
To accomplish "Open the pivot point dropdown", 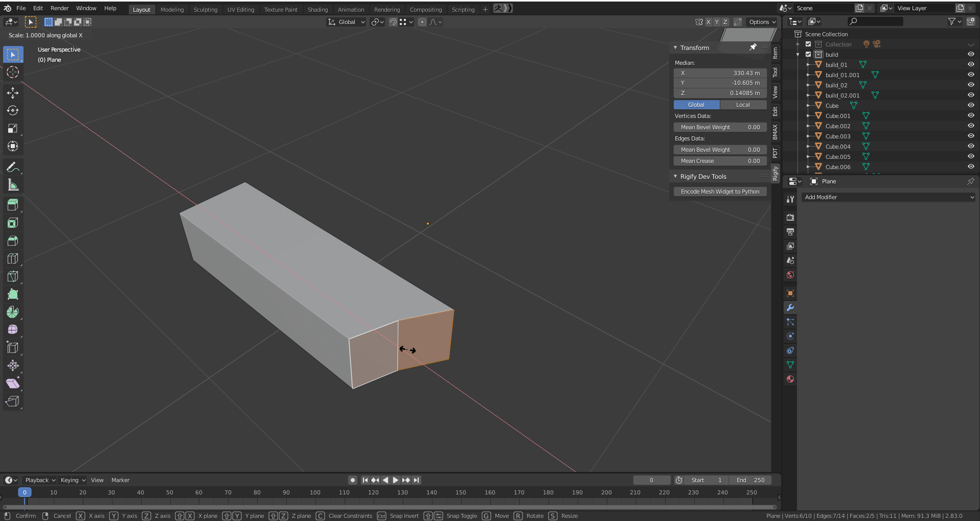I will [378, 22].
